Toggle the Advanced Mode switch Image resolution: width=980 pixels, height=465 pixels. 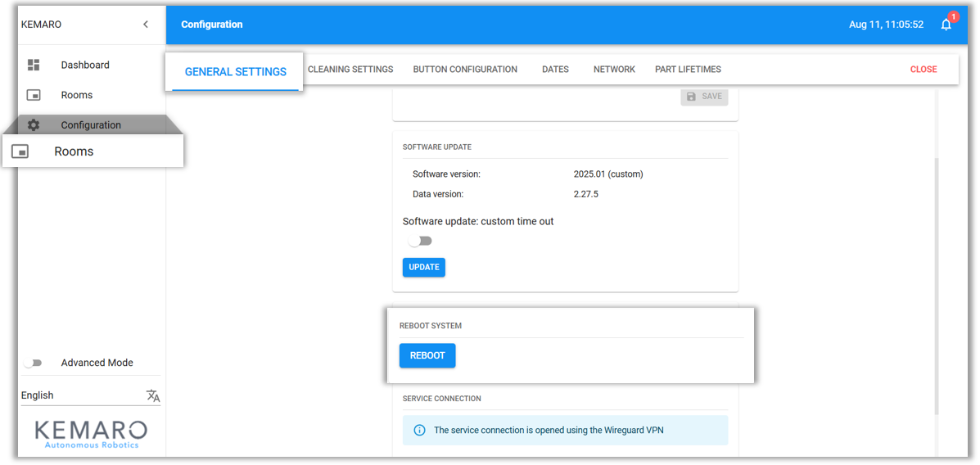[33, 363]
